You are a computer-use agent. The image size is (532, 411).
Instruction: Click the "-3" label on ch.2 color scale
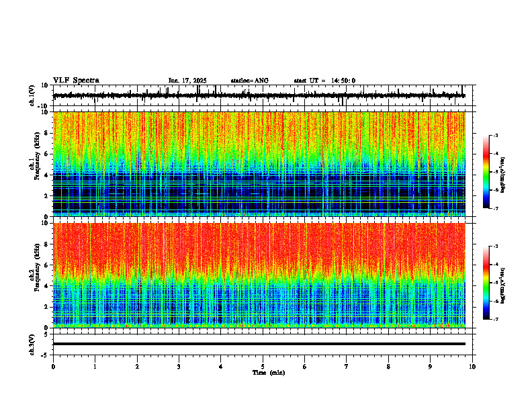click(496, 246)
